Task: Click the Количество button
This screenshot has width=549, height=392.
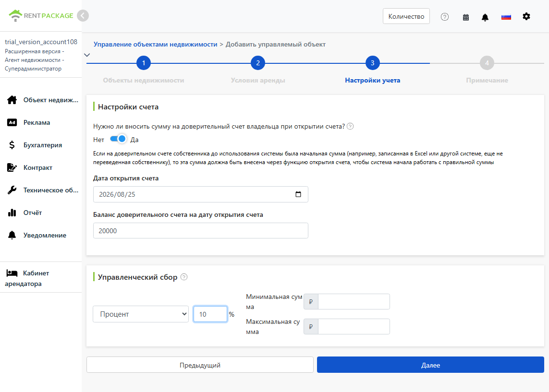Action: pyautogui.click(x=406, y=16)
